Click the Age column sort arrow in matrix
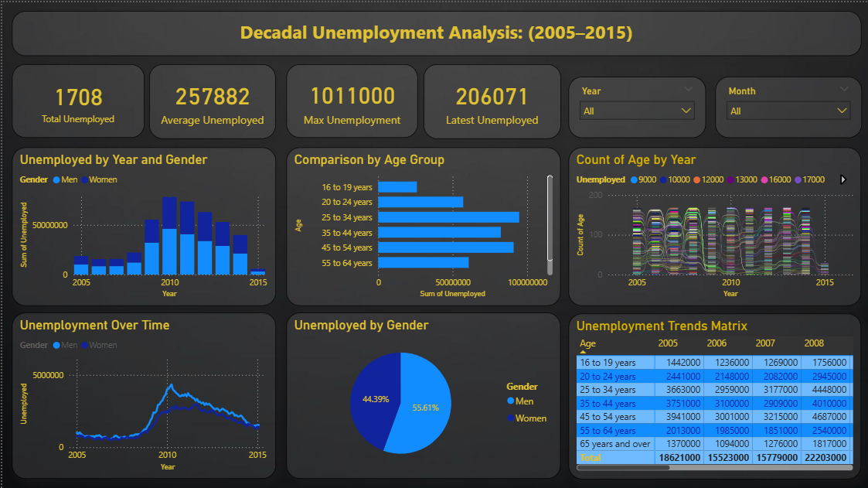Screen dimensions: 868x488 [x=583, y=352]
